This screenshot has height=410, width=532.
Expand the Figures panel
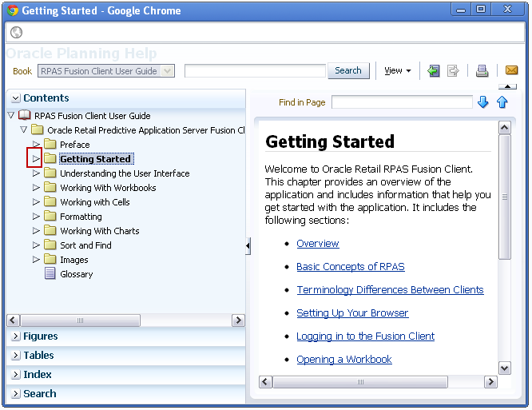(15, 336)
